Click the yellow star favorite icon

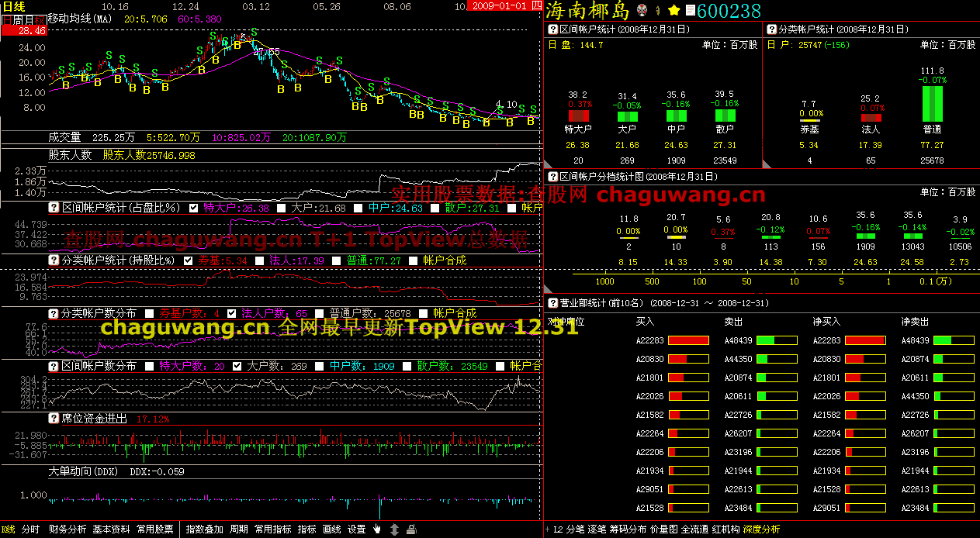674,10
